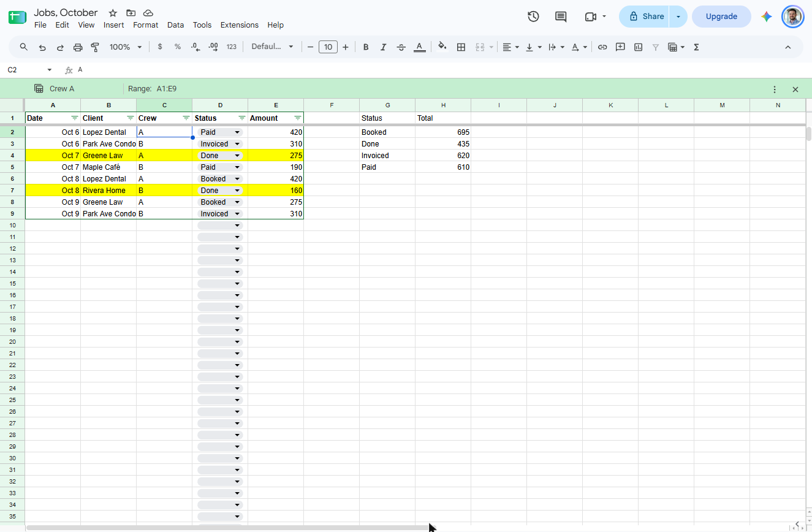Image resolution: width=812 pixels, height=532 pixels.
Task: Check the cloud document status
Action: (148, 13)
